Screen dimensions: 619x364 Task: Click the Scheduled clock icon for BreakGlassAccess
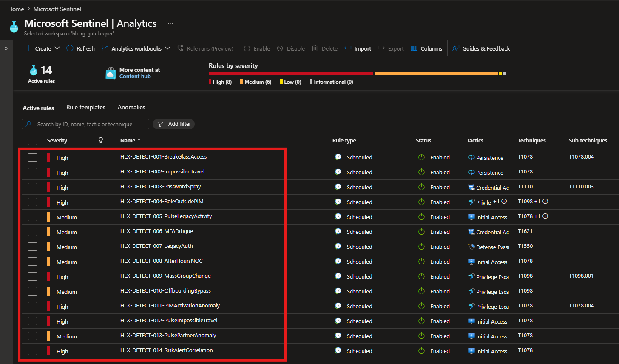click(338, 157)
